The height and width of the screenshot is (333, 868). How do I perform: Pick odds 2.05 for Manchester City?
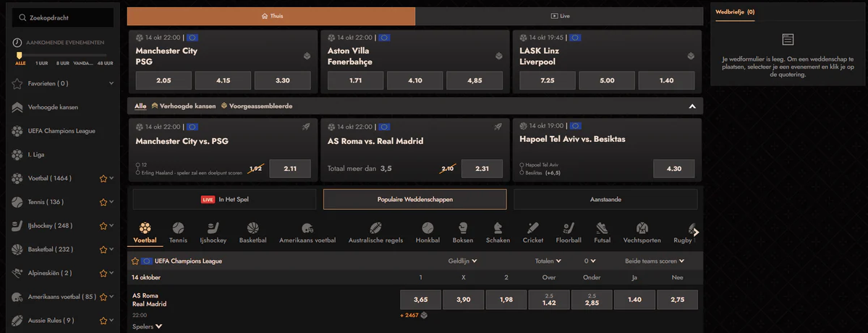pos(163,80)
